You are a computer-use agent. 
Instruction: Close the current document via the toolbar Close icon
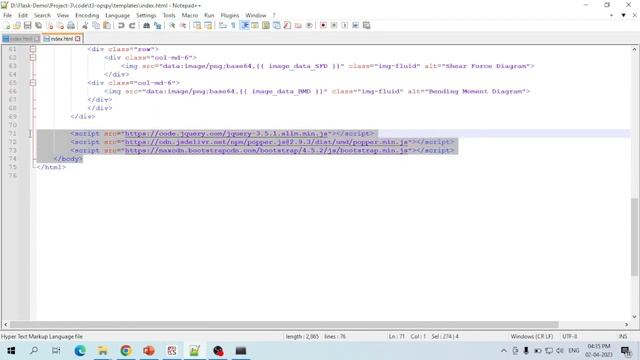pyautogui.click(x=50, y=25)
